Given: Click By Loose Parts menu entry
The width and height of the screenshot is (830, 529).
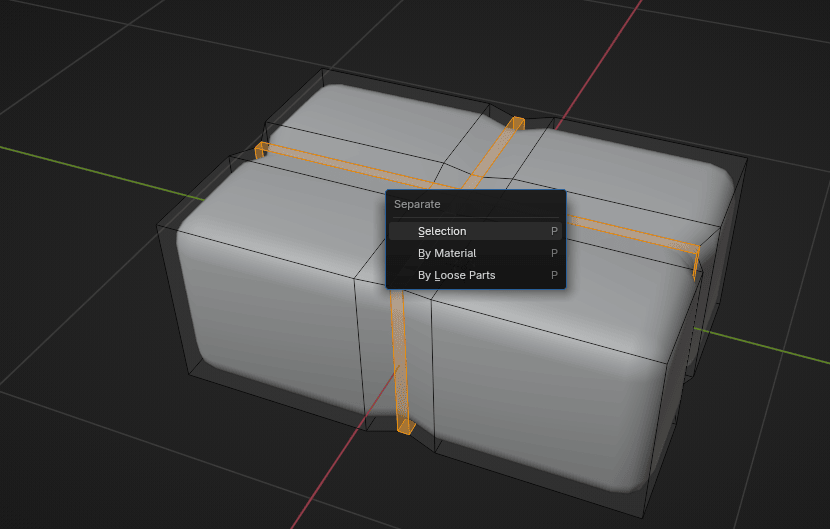Looking at the screenshot, I should point(456,275).
